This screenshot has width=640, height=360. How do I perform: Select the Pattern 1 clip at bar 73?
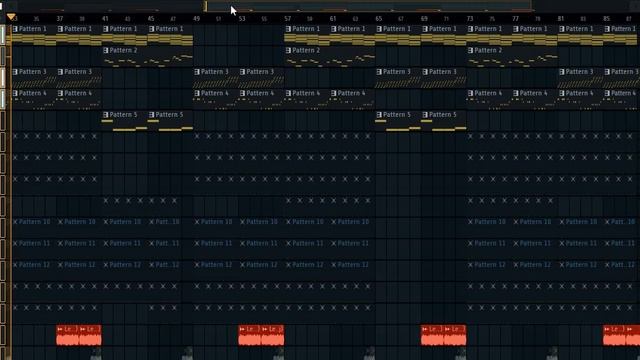(x=489, y=35)
